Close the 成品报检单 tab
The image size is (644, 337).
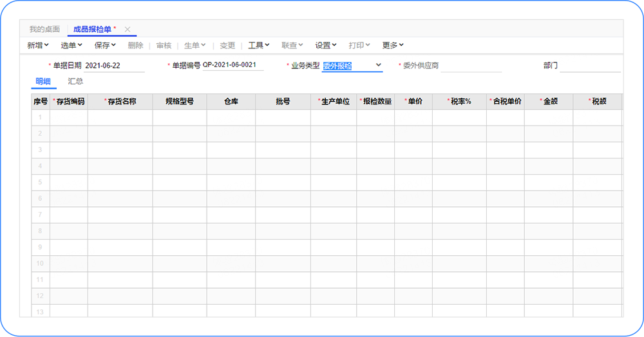pyautogui.click(x=128, y=30)
